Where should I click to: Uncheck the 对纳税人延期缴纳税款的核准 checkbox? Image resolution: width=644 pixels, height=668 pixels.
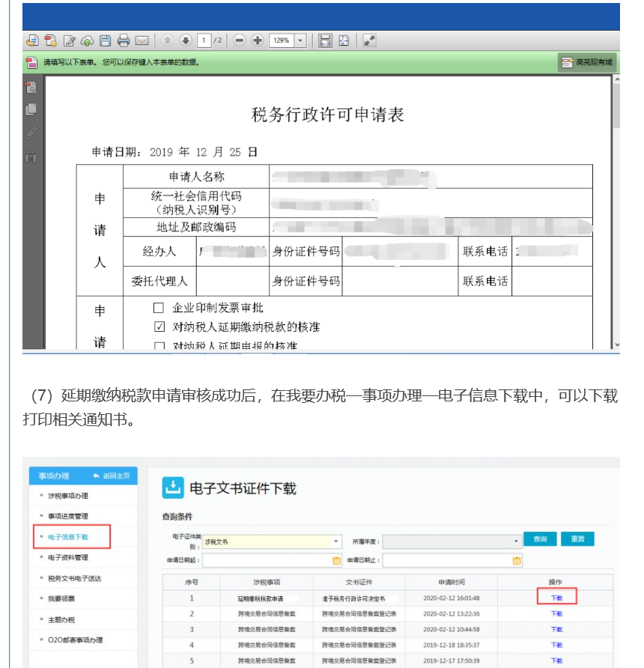(x=159, y=327)
